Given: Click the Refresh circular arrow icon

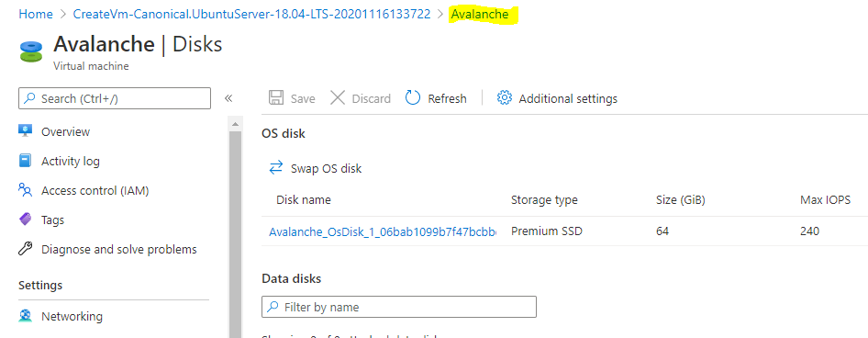Looking at the screenshot, I should click(x=413, y=98).
